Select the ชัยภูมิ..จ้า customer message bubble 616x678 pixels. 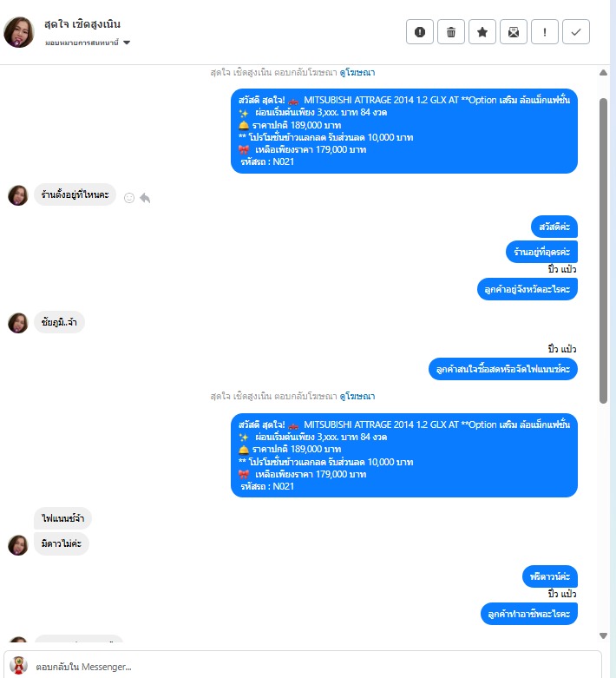(59, 322)
